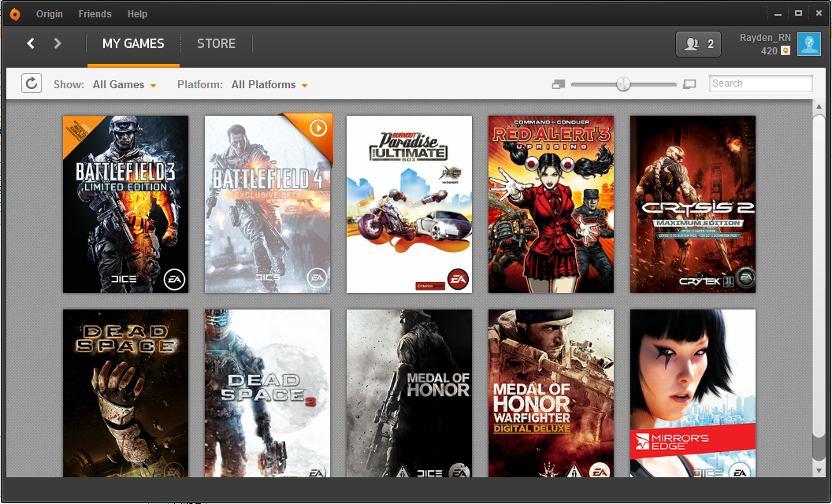The height and width of the screenshot is (504, 832).
Task: Click the Rayden_RN profile avatar
Action: tap(808, 44)
